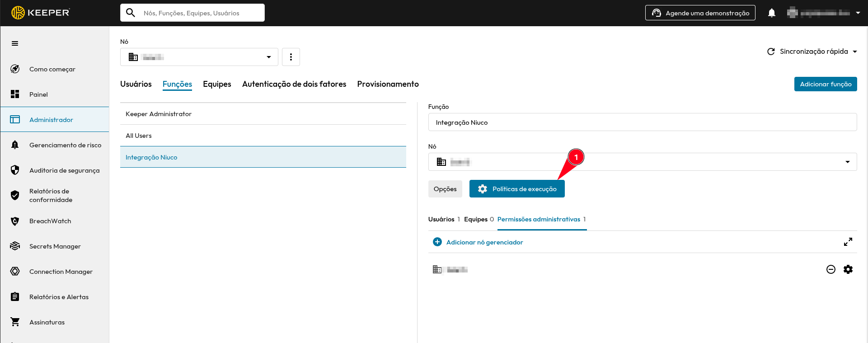868x343 pixels.
Task: Click the Painel dashboard icon
Action: (15, 94)
